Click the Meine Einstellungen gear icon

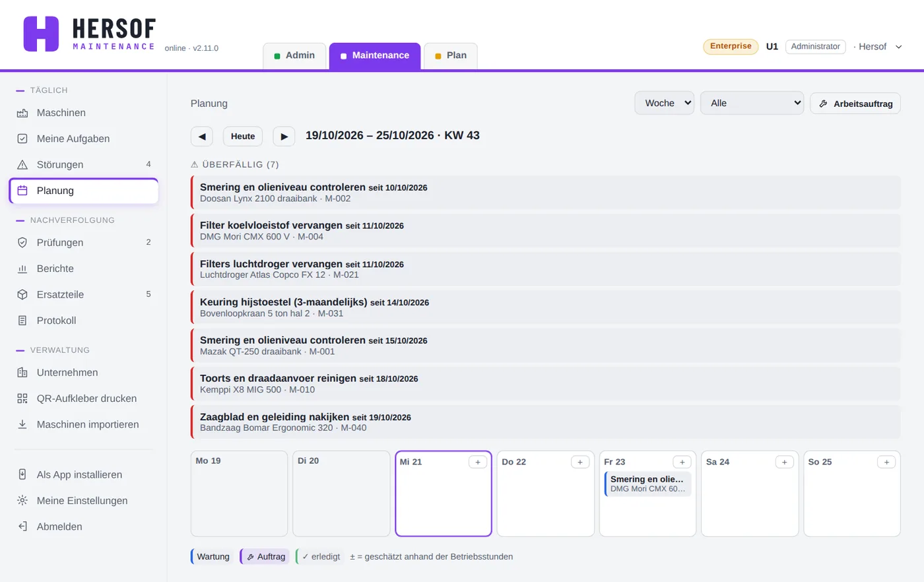point(22,501)
